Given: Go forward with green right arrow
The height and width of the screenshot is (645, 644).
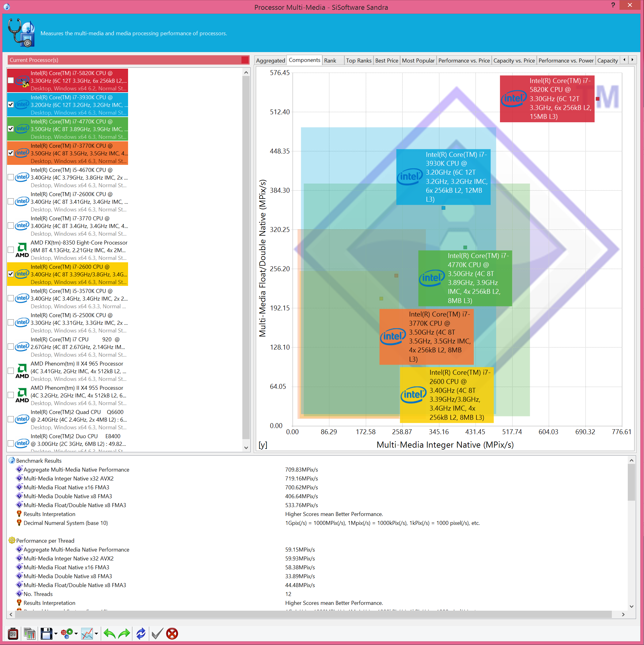Looking at the screenshot, I should click(x=124, y=633).
